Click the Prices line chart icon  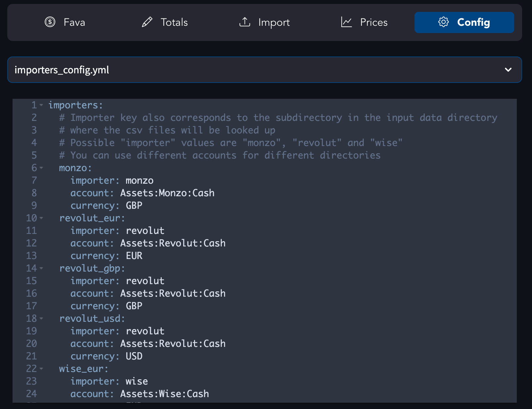pyautogui.click(x=346, y=22)
